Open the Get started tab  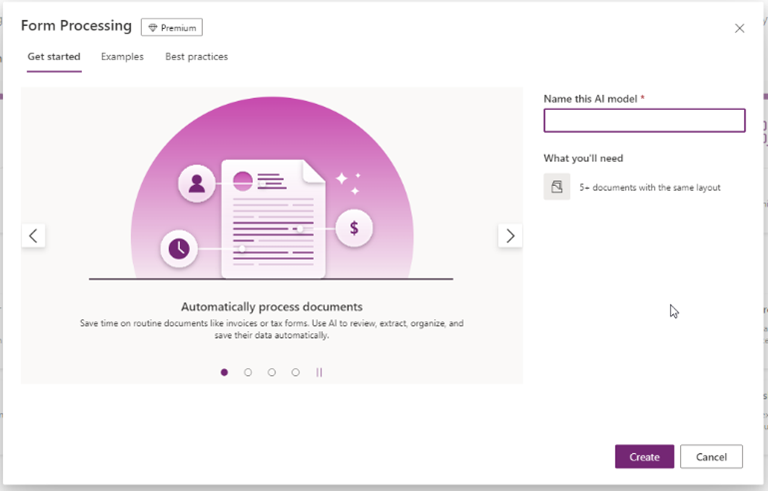point(54,57)
